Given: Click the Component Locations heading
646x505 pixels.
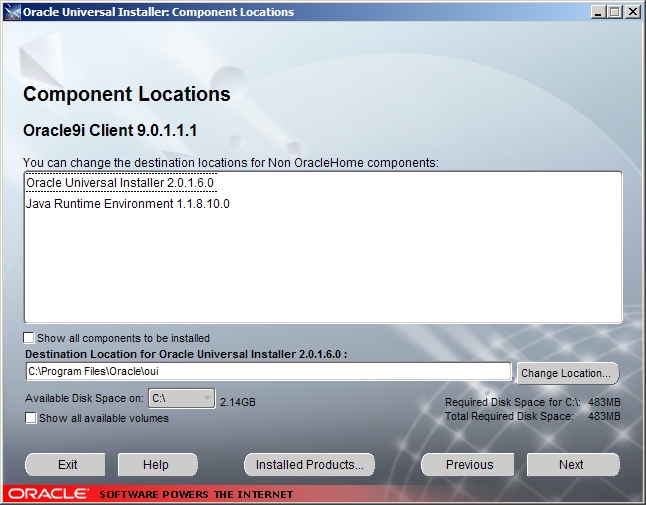Looking at the screenshot, I should [x=126, y=94].
